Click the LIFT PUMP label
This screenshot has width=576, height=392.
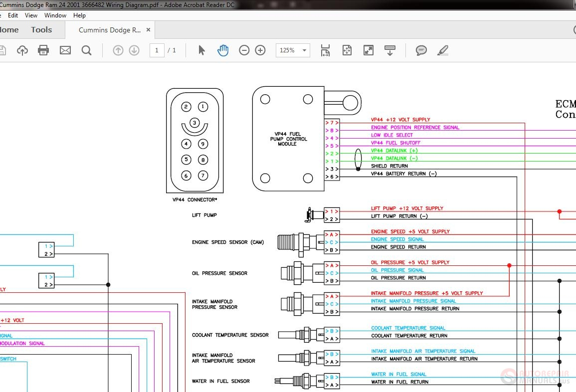[204, 215]
